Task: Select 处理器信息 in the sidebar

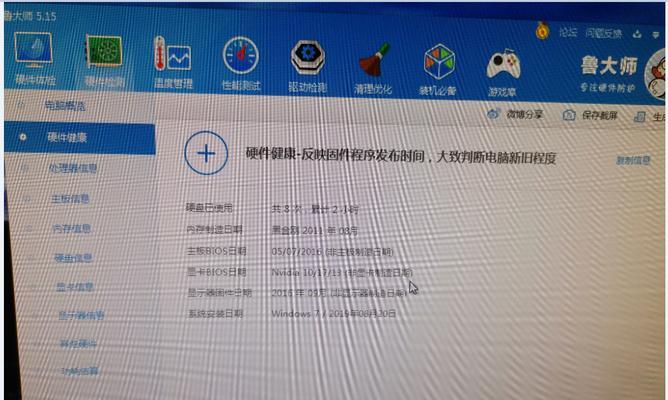Action: 73,168
